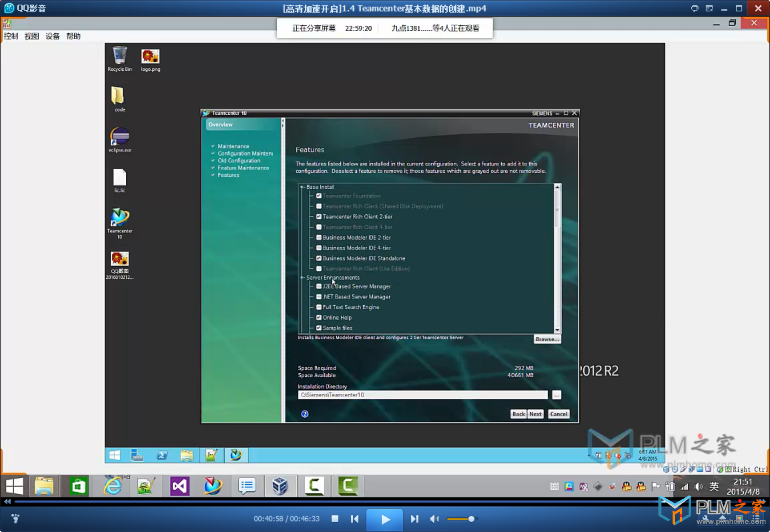Open the Recycle Bin desktop icon
Screen dimensions: 770x532
click(x=120, y=58)
